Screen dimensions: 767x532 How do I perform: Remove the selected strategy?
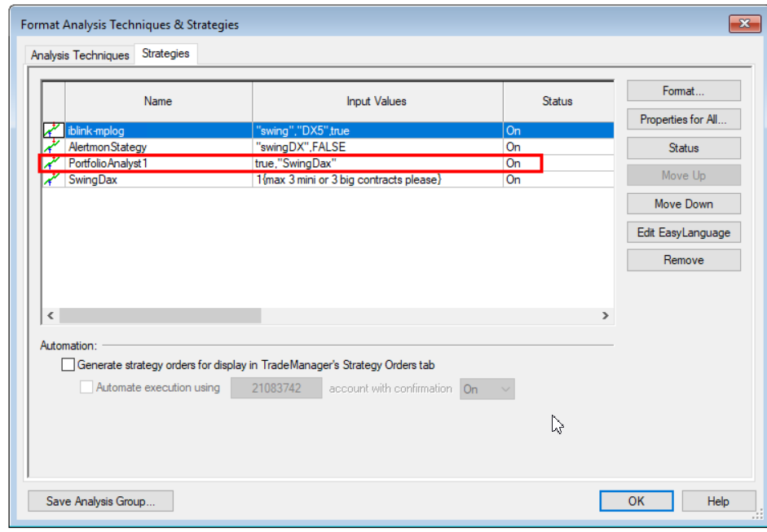click(x=683, y=260)
